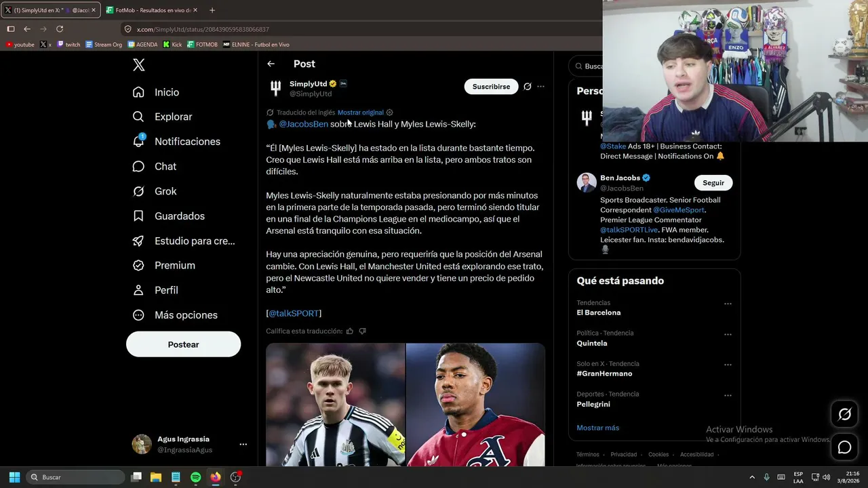Open @JacobsBen mention in post
Screen dimensions: 868x488
[x=304, y=124]
